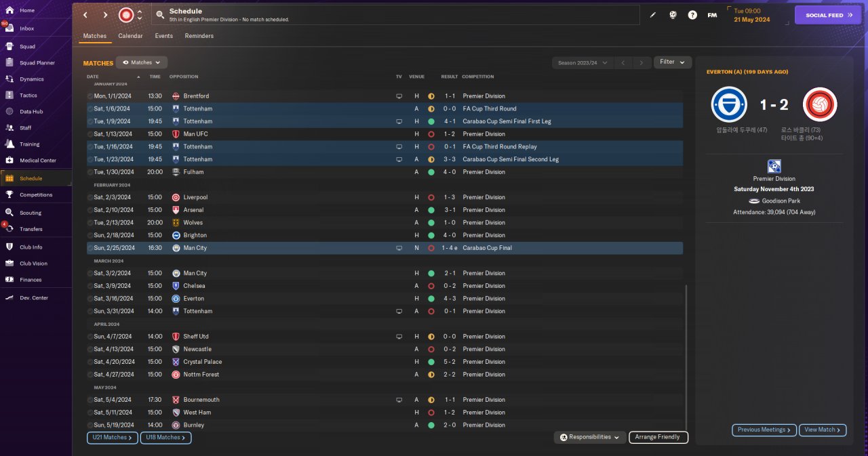868x456 pixels.
Task: Switch to the Matches tab
Action: pos(95,36)
